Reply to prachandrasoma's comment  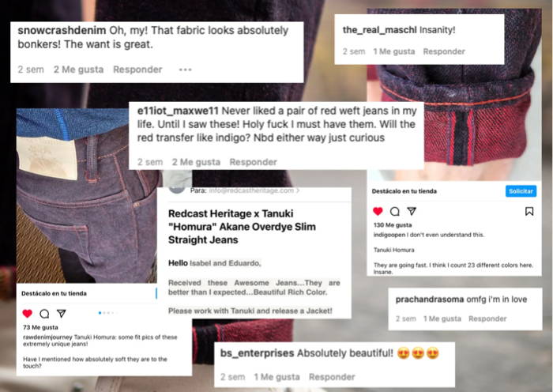click(x=487, y=318)
